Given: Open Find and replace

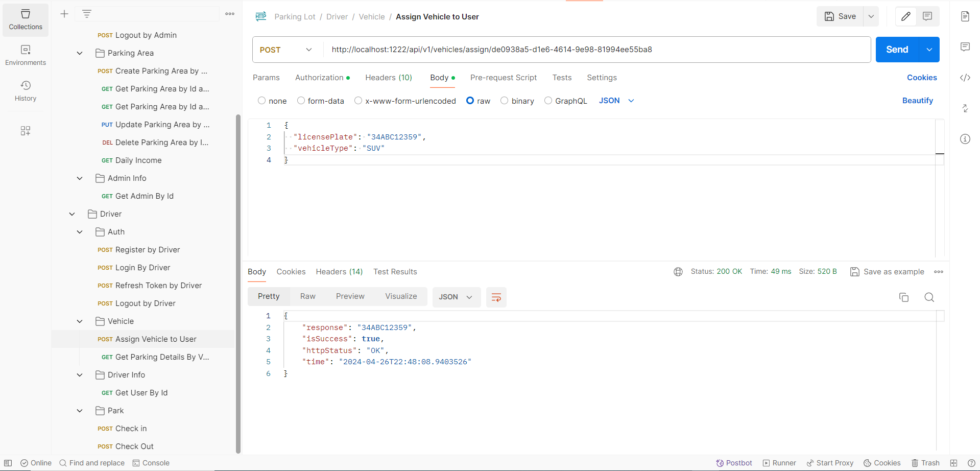Looking at the screenshot, I should tap(92, 463).
